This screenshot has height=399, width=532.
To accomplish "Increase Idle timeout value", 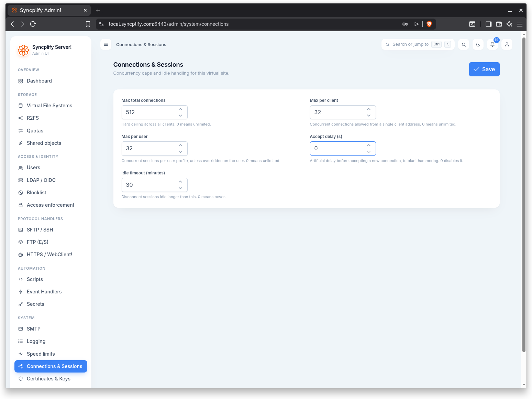I will pos(180,182).
